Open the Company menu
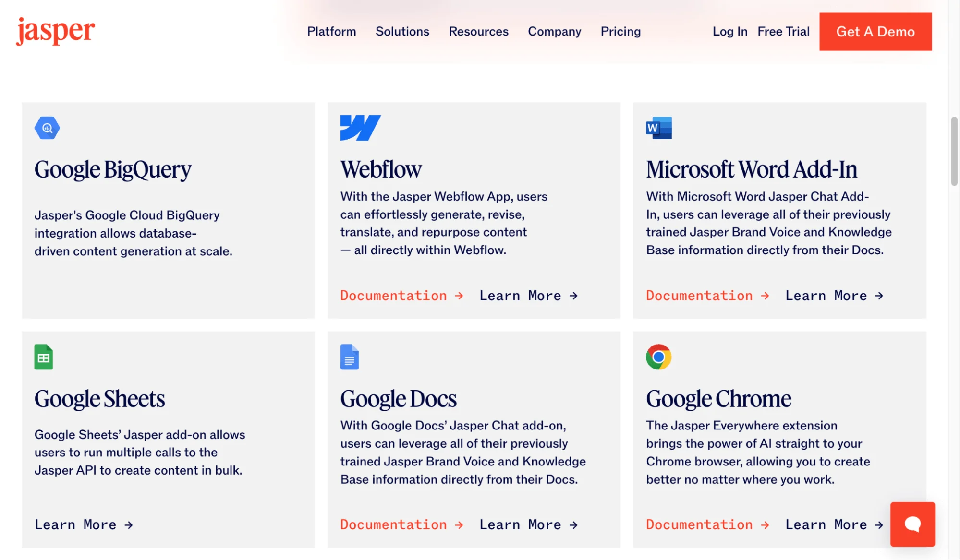The image size is (960, 560). (554, 31)
